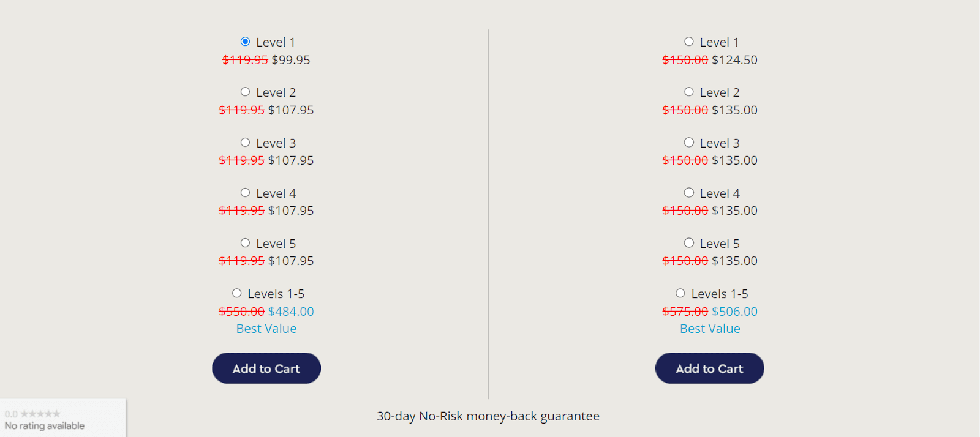Screen dimensions: 980x437
Task: Click the No rating available widget
Action: point(43,425)
